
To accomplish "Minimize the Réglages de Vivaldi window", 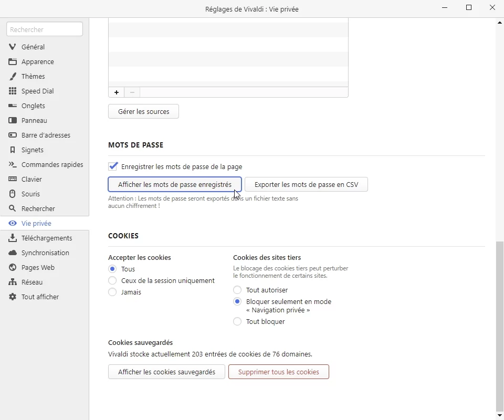I will click(x=445, y=7).
